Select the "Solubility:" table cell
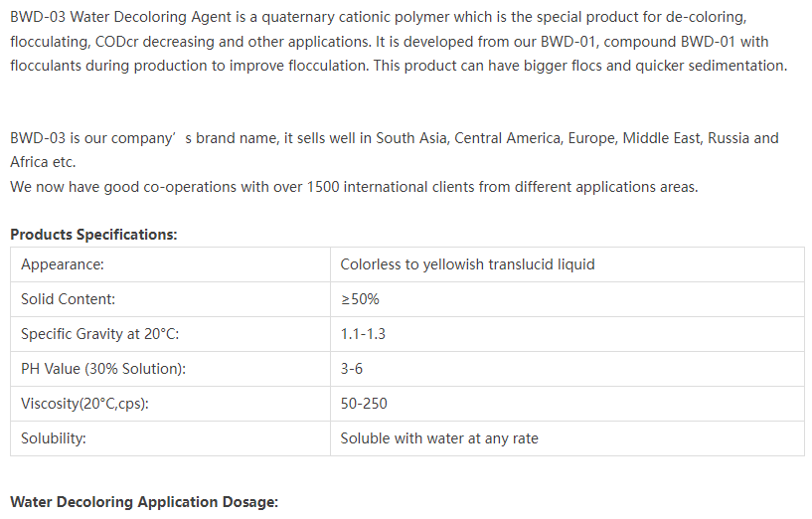 click(x=54, y=438)
